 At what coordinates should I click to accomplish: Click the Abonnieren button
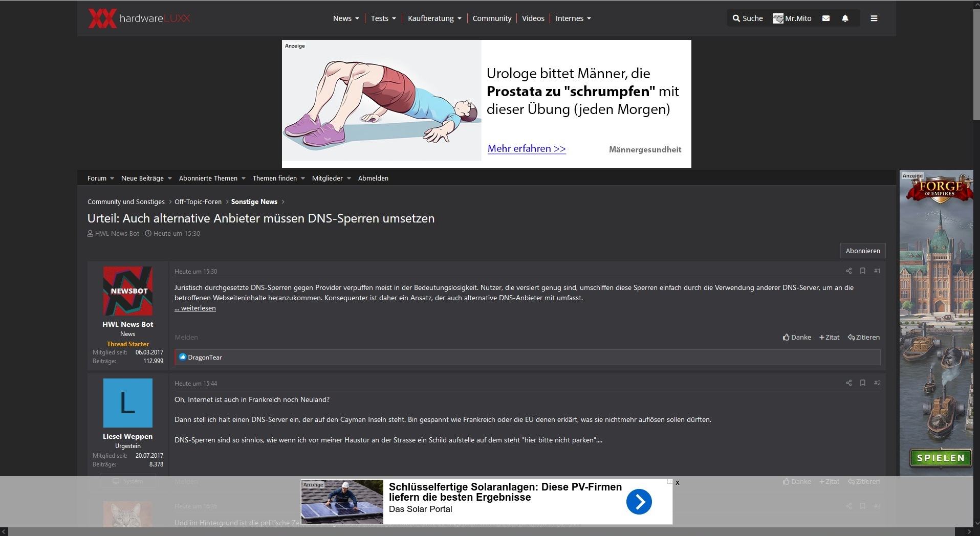point(863,251)
